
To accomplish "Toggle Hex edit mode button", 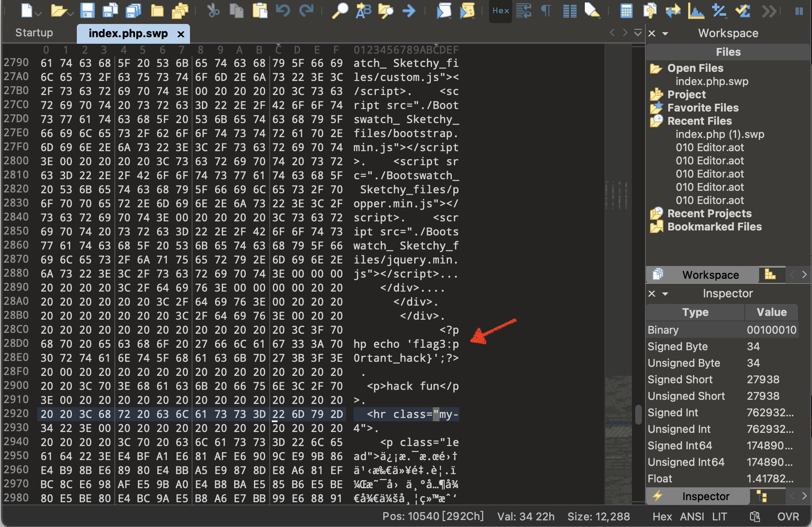I will tap(500, 11).
